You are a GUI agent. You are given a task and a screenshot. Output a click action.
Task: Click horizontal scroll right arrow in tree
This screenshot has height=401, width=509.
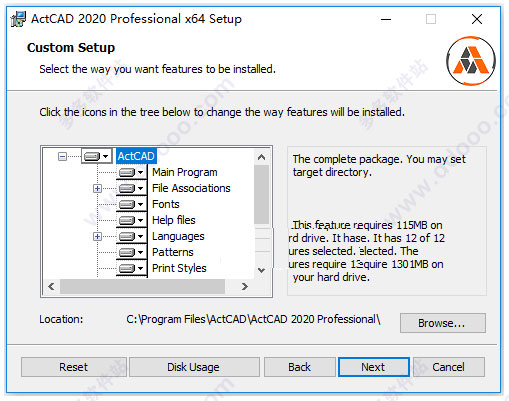pos(245,286)
